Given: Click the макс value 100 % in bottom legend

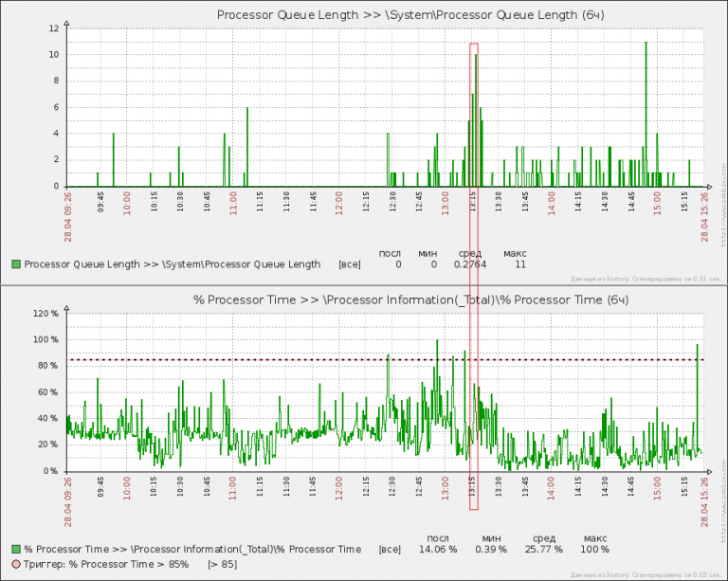Looking at the screenshot, I should 595,549.
